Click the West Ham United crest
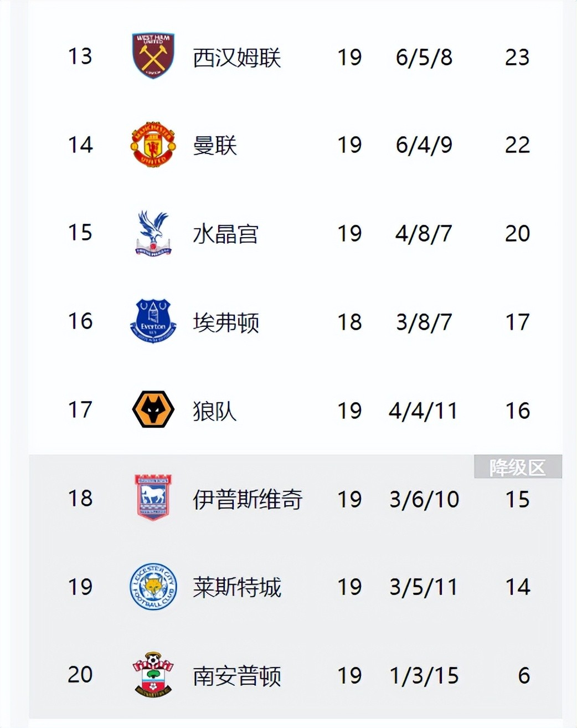577x728 pixels. click(x=153, y=56)
